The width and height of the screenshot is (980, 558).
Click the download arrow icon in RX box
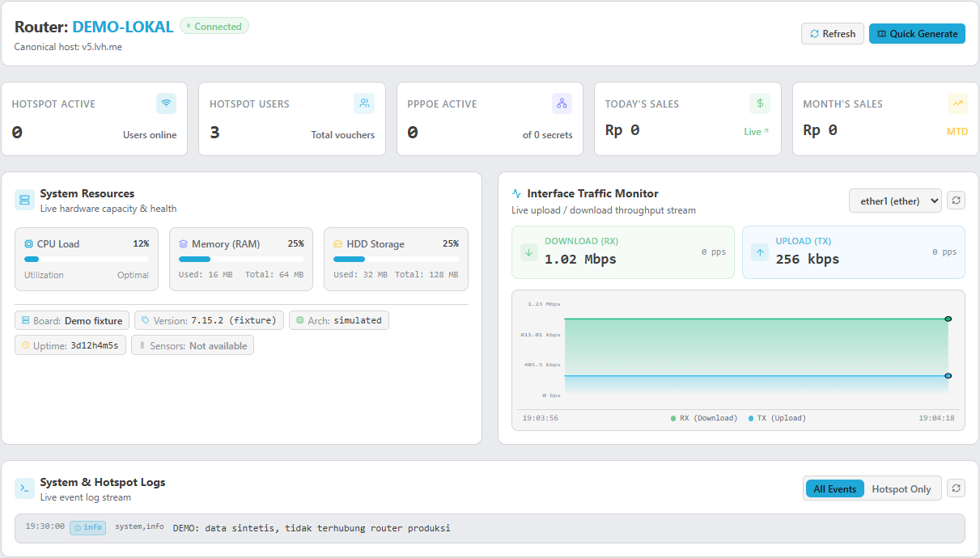tap(529, 252)
